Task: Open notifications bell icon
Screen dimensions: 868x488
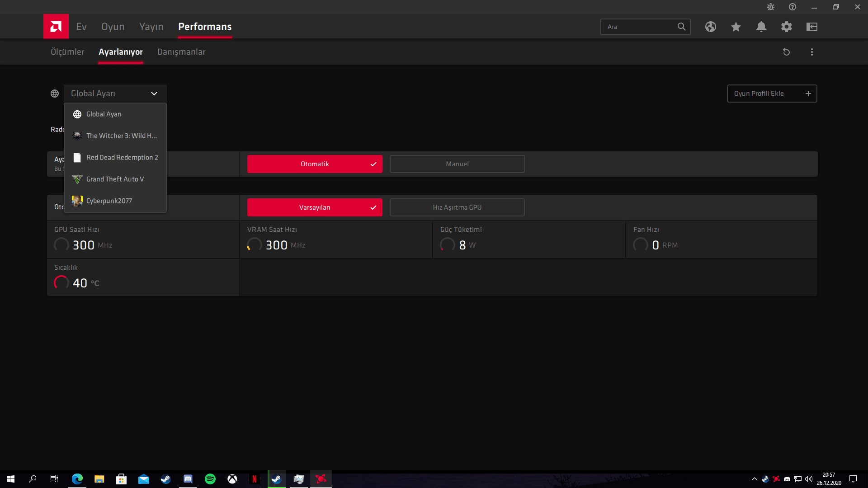Action: click(x=761, y=27)
